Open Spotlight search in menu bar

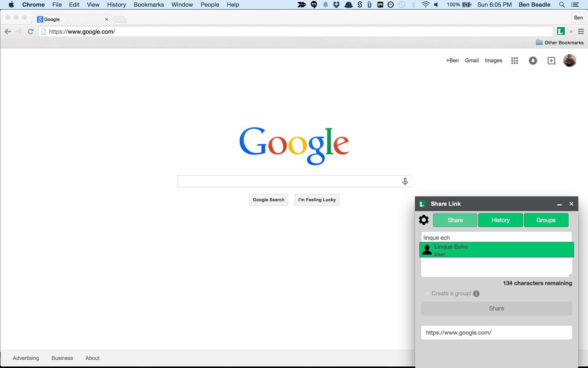pyautogui.click(x=562, y=5)
